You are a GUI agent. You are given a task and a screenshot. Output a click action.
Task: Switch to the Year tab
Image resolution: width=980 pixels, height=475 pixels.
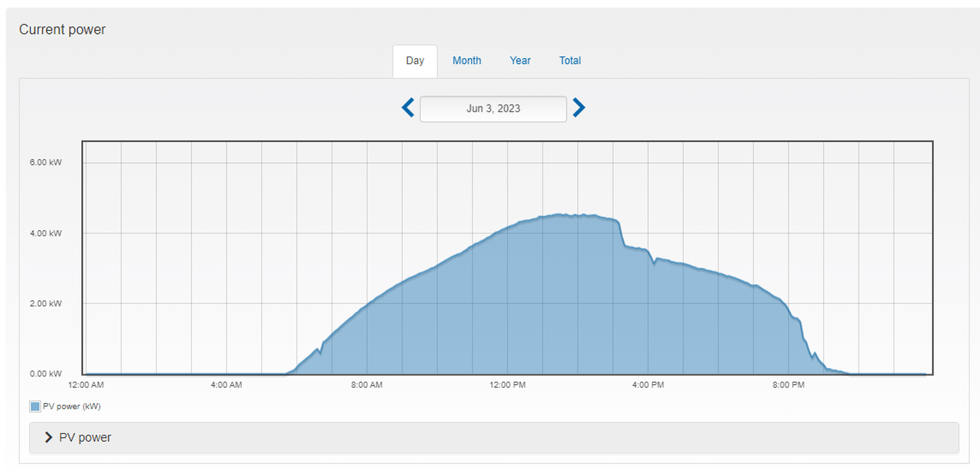click(x=520, y=61)
